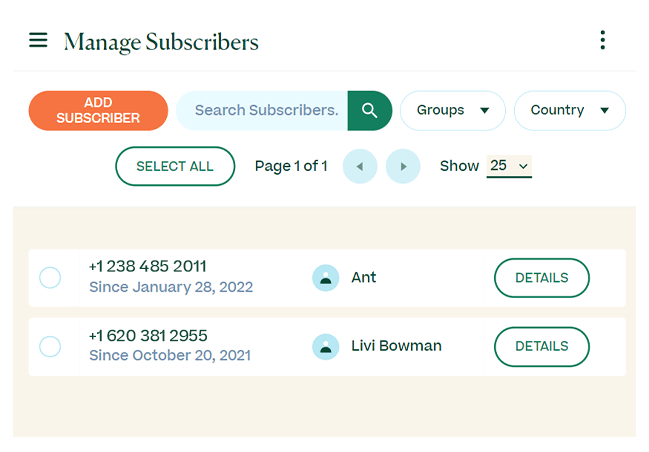Click the Manage Subscribers heading
649x452 pixels.
(x=161, y=42)
